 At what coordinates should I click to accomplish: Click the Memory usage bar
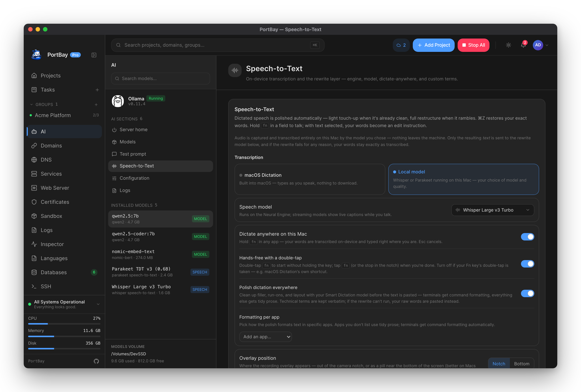pos(64,336)
